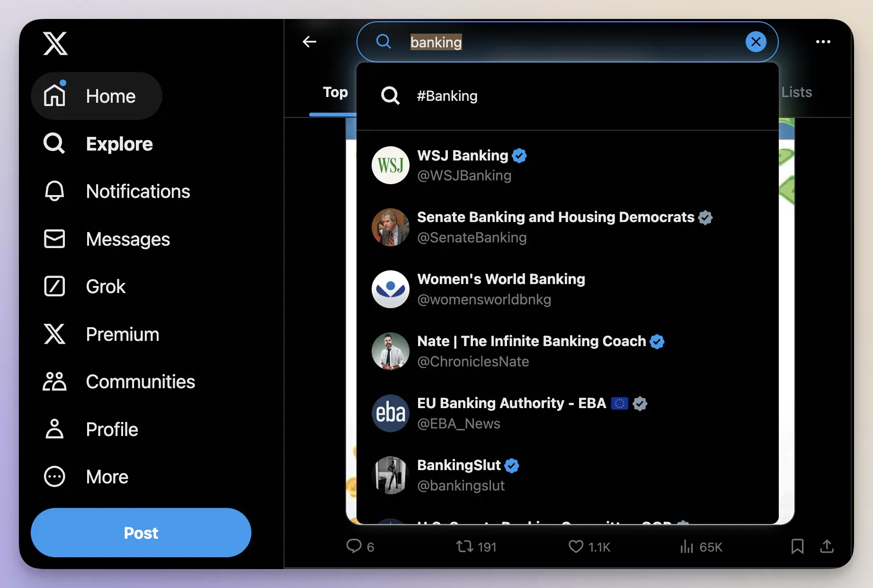Open Home from the sidebar

coord(97,96)
